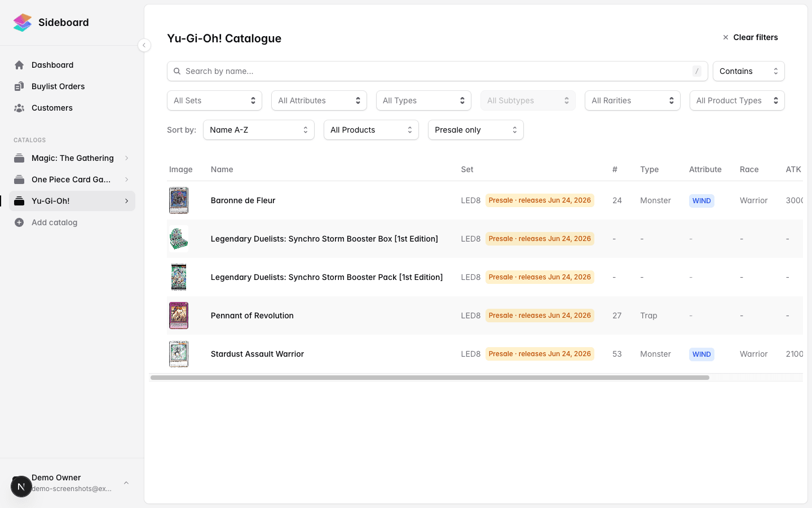
Task: Click Pennant of Revolution name
Action: click(x=252, y=316)
